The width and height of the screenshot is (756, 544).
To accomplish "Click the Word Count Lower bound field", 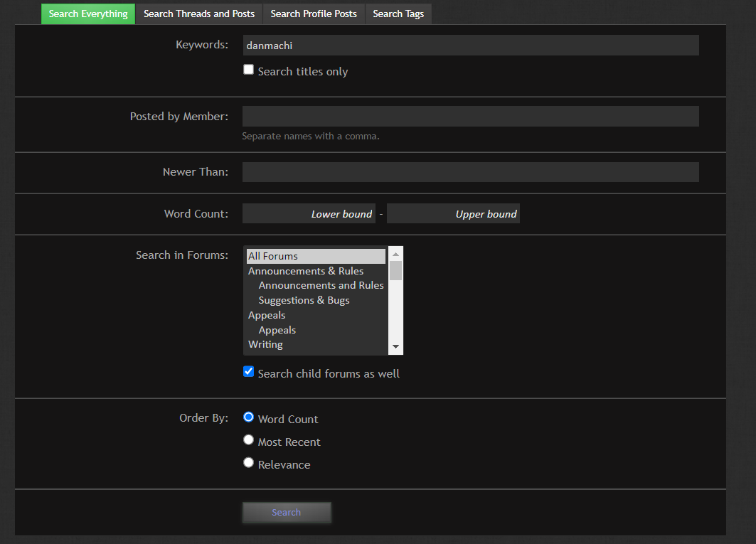I will 309,214.
